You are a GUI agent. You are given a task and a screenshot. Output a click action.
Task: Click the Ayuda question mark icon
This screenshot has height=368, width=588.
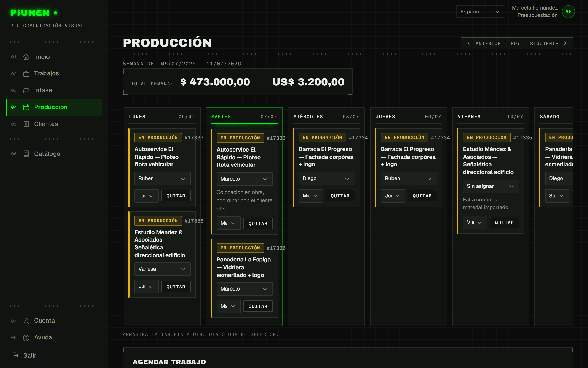(26, 337)
